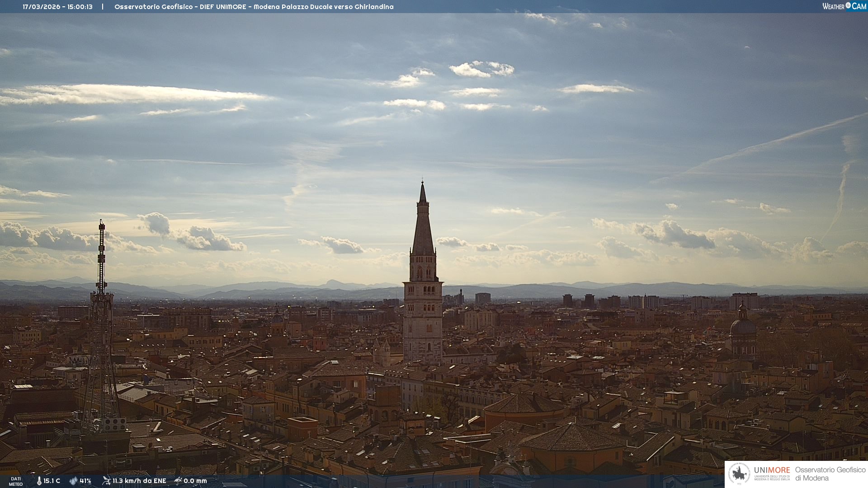Click the rain umbrella icon

point(178,481)
